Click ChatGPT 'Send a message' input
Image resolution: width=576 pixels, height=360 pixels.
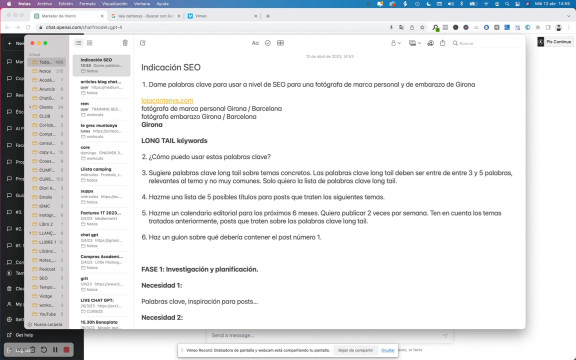point(329,335)
